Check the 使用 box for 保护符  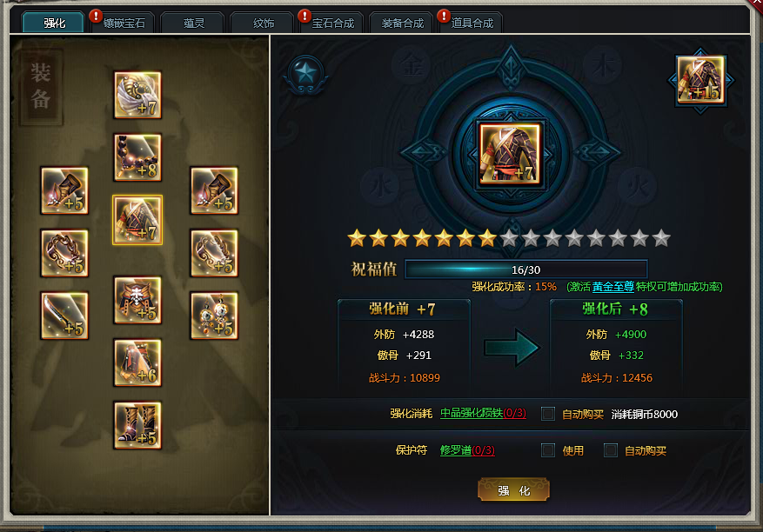548,450
